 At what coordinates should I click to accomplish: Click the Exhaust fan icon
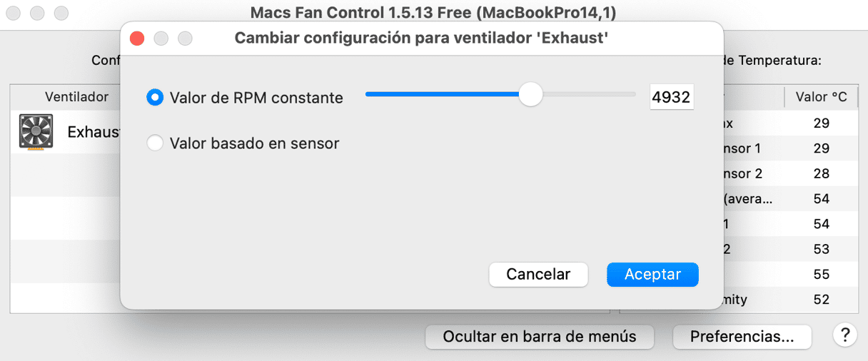pyautogui.click(x=36, y=133)
